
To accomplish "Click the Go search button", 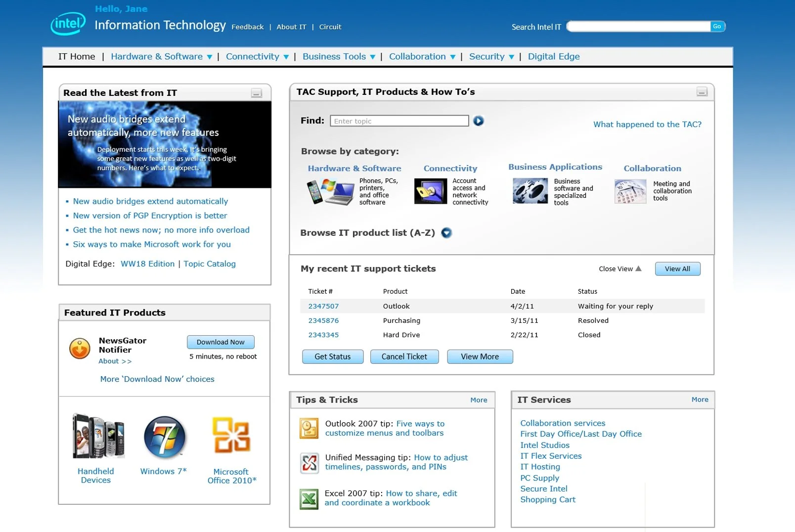I will (717, 26).
